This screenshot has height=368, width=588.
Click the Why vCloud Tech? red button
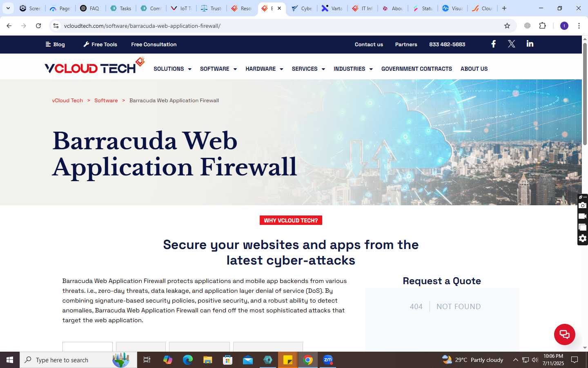291,220
